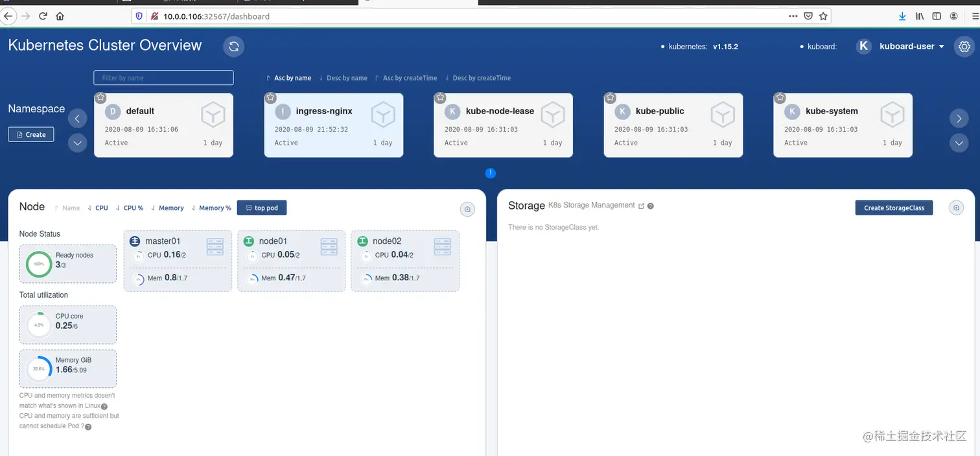Click the cube icon on the default card
This screenshot has width=980, height=456.
point(213,115)
